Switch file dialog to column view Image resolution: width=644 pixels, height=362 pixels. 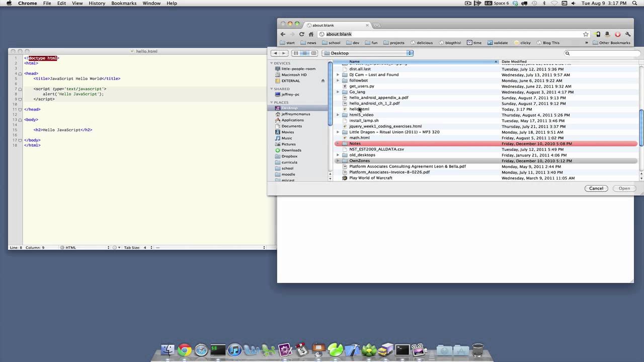tap(314, 53)
